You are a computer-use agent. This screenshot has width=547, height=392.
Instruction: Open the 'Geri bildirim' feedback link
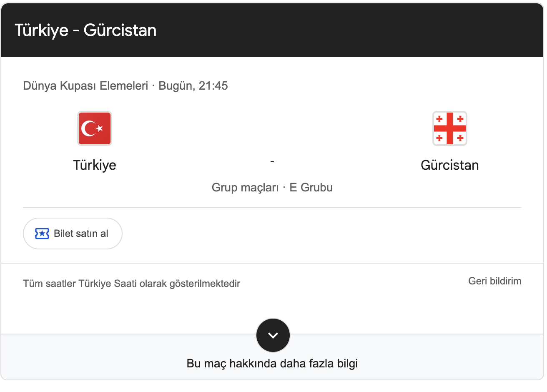pyautogui.click(x=494, y=281)
